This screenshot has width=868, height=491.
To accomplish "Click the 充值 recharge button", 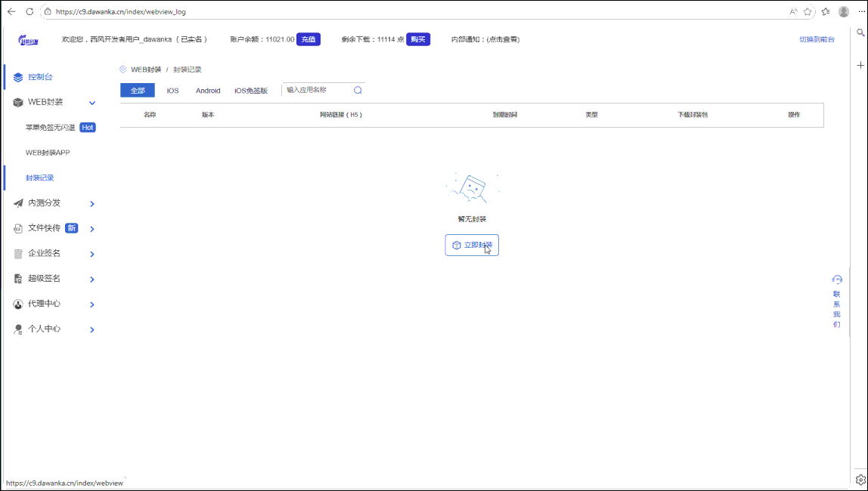I will pyautogui.click(x=308, y=39).
